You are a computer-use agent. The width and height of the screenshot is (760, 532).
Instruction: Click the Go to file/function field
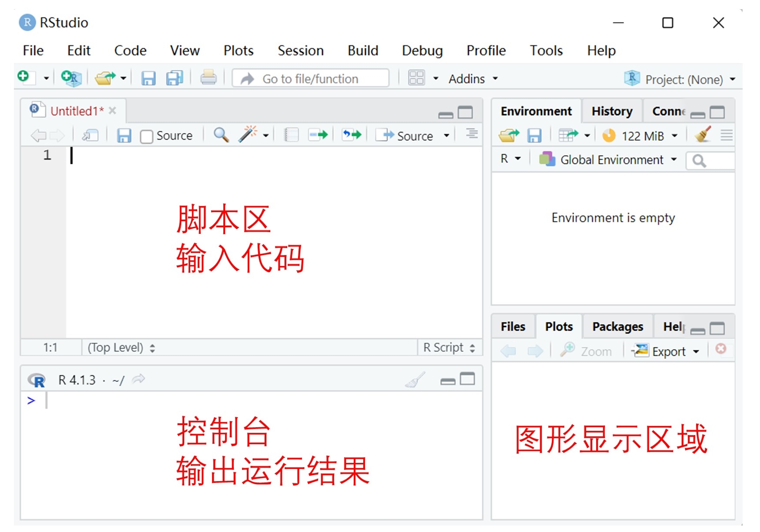coord(311,78)
